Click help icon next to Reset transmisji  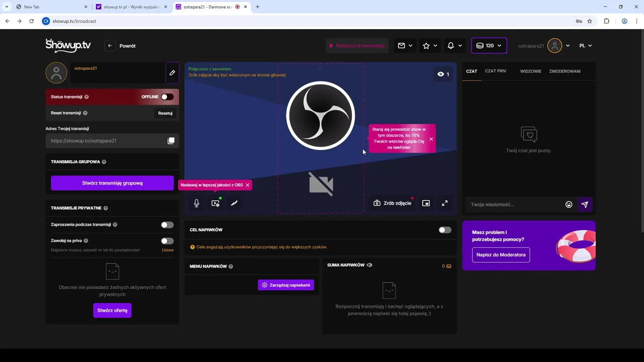point(85,113)
